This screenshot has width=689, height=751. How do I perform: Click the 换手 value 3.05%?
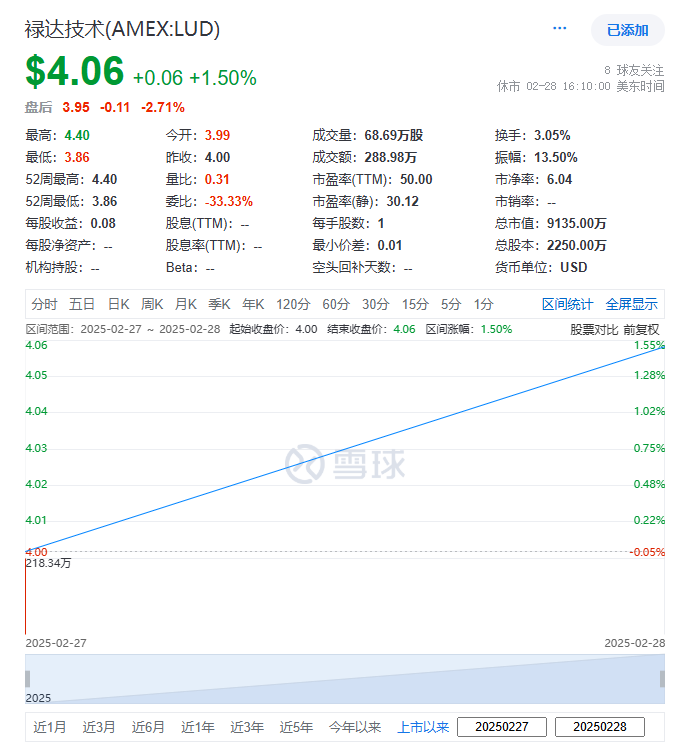[552, 135]
